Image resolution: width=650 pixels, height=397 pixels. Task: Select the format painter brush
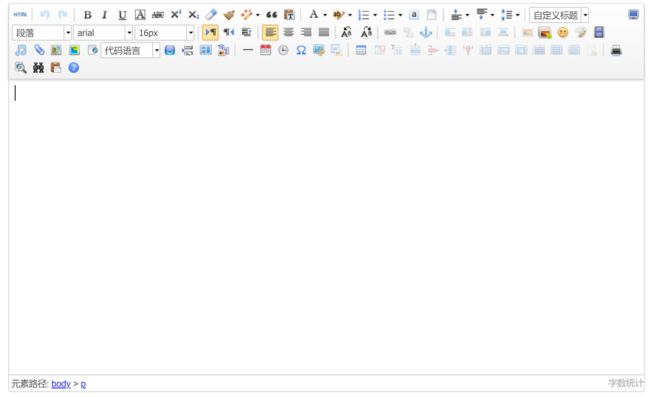[229, 15]
